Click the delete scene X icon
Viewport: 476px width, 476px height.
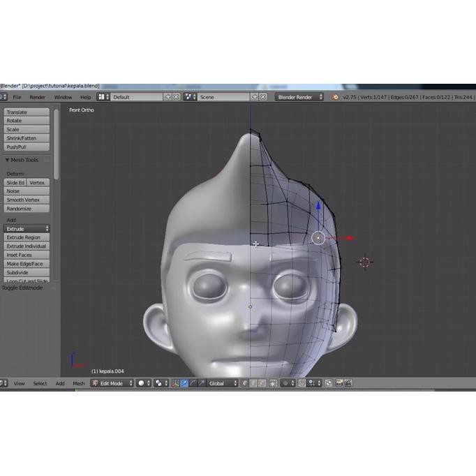(x=262, y=97)
